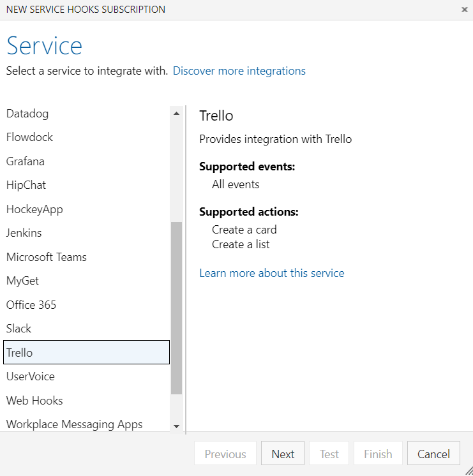Screen dimensions: 473x476
Task: Open Learn more about this service link
Action: pyautogui.click(x=271, y=273)
